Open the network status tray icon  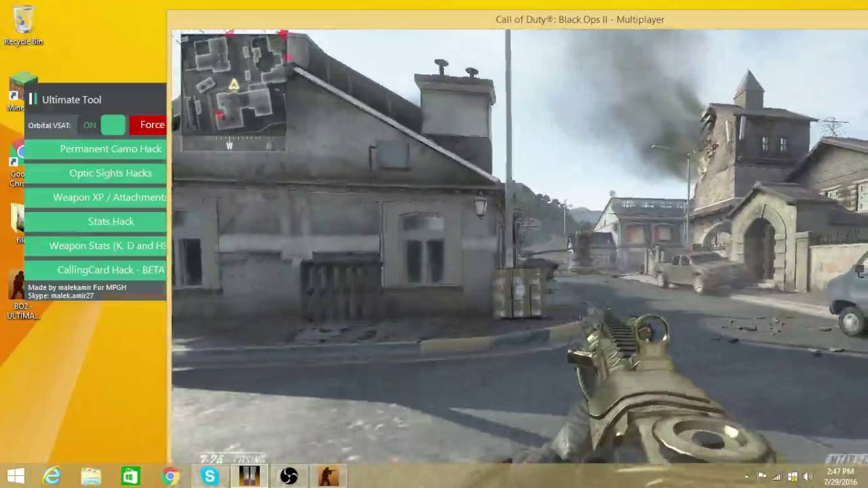[777, 476]
